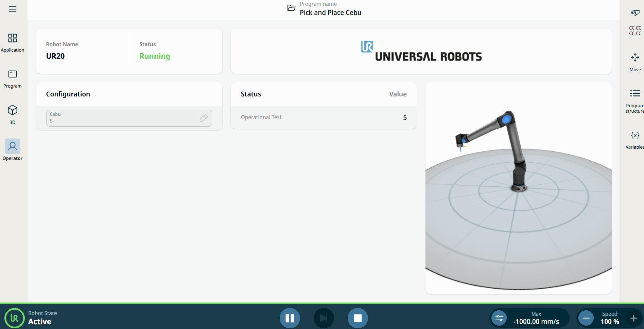Open the max speed settings sliders
Viewport: 644px width, 329px height.
499,318
